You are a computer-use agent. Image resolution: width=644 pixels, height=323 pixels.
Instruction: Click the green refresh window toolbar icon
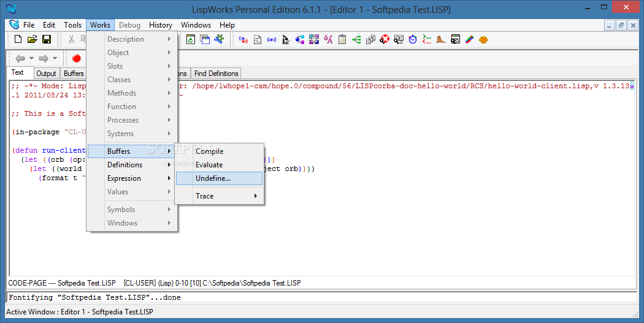click(x=191, y=39)
